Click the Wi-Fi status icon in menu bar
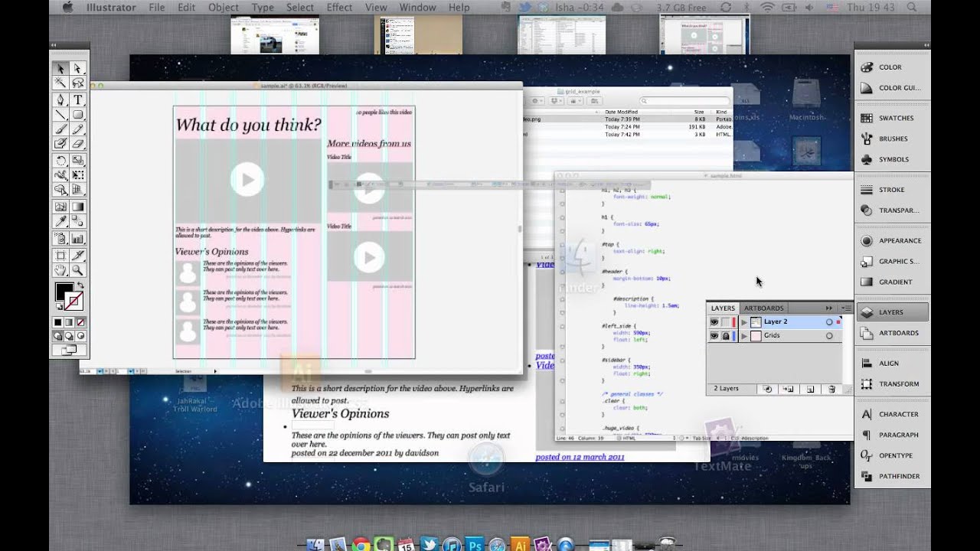The width and height of the screenshot is (980, 551). click(767, 8)
